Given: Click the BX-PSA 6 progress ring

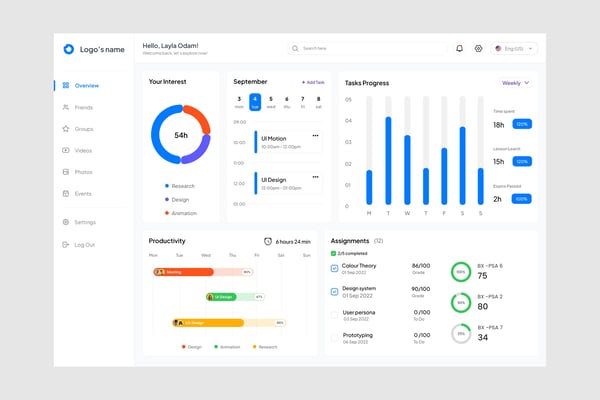Looking at the screenshot, I should 461,272.
